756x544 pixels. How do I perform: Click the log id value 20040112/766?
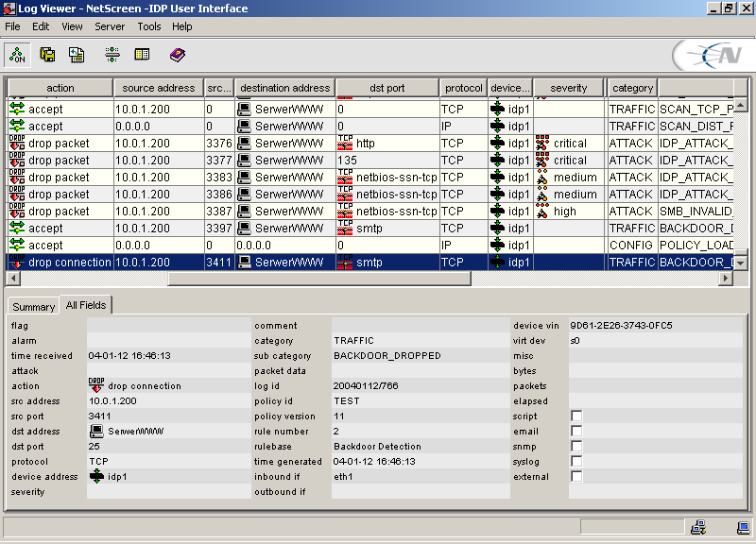(x=366, y=385)
